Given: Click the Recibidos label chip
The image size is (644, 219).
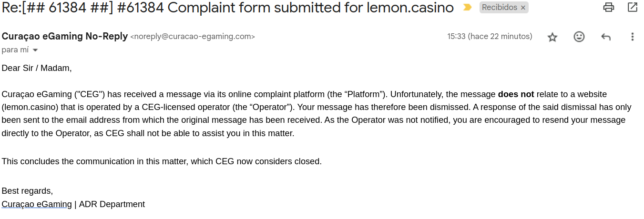Looking at the screenshot, I should [499, 8].
